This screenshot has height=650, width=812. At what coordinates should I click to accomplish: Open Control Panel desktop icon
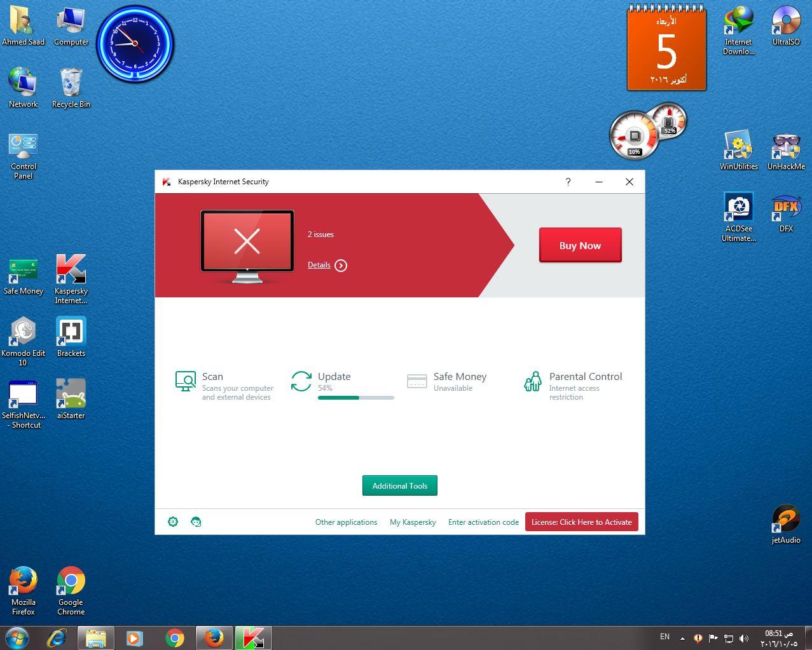pyautogui.click(x=24, y=156)
